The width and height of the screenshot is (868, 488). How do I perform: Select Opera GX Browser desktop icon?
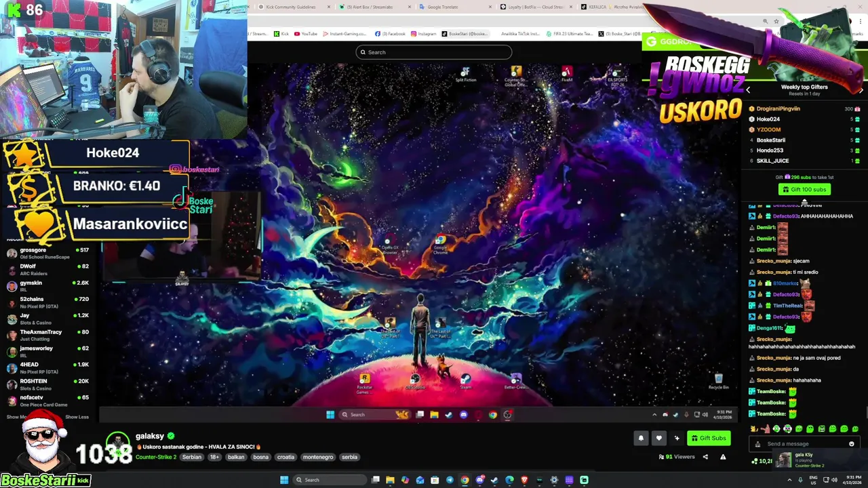[x=389, y=245]
